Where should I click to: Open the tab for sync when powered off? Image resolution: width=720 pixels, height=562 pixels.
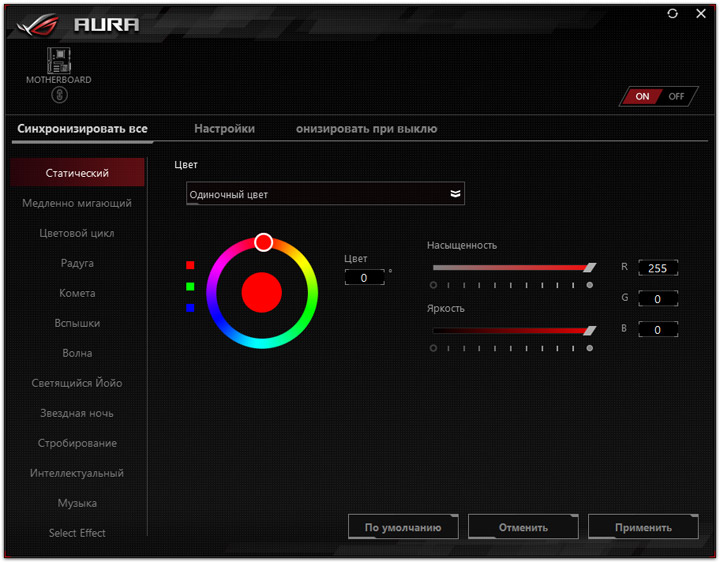(x=366, y=129)
